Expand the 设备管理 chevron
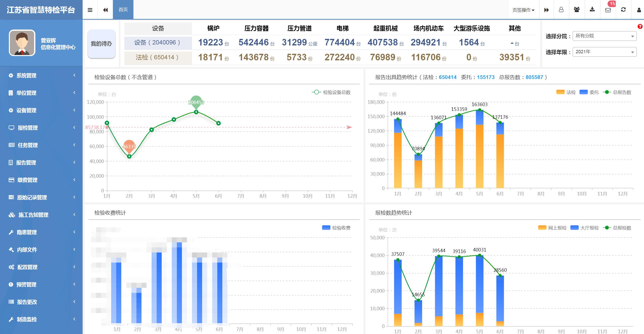This screenshot has width=644, height=334. (74, 110)
